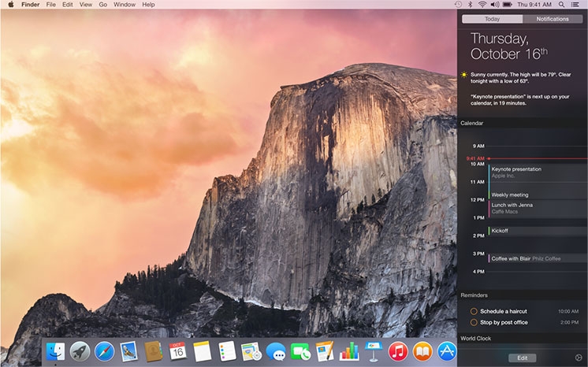Switch to the Notifications tab
The height and width of the screenshot is (367, 588).
(x=552, y=19)
